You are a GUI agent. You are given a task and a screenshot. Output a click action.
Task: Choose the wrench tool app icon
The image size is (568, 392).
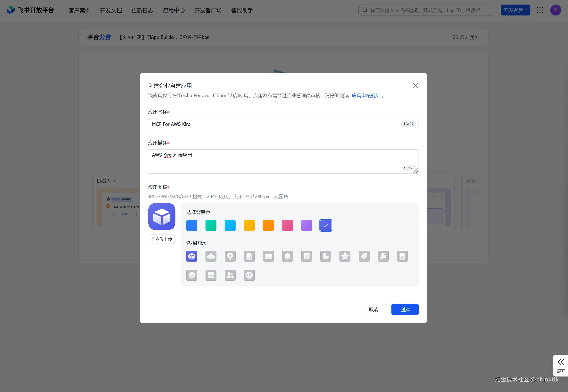point(383,256)
